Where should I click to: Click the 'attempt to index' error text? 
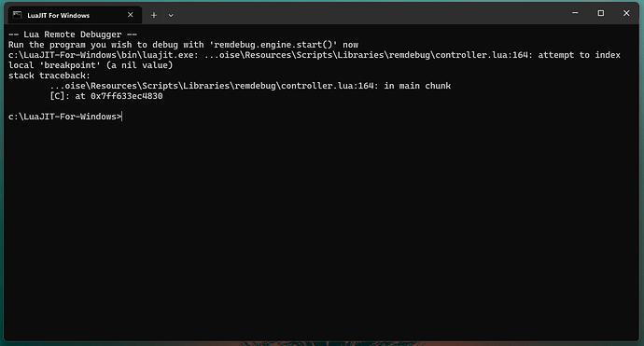579,55
